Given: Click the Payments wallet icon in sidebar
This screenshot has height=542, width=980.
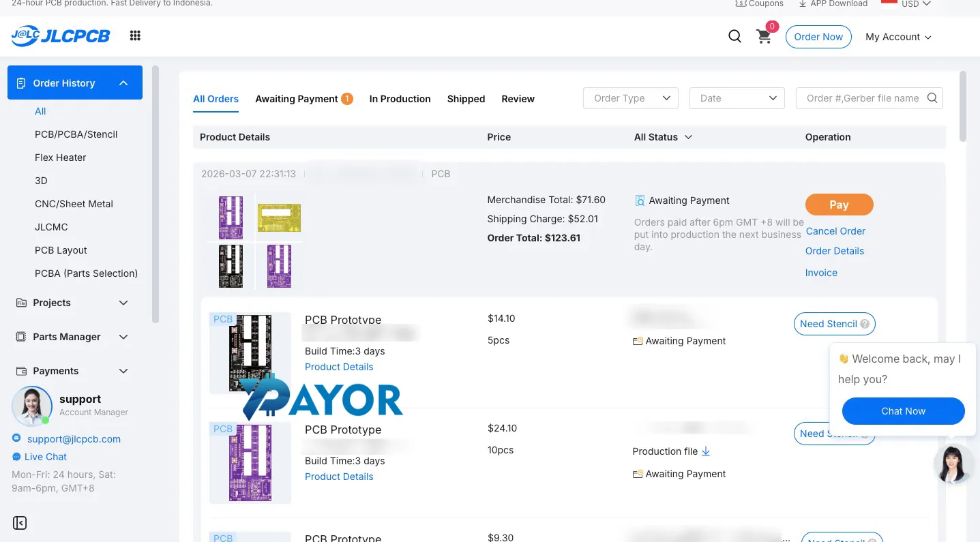Looking at the screenshot, I should (x=21, y=371).
